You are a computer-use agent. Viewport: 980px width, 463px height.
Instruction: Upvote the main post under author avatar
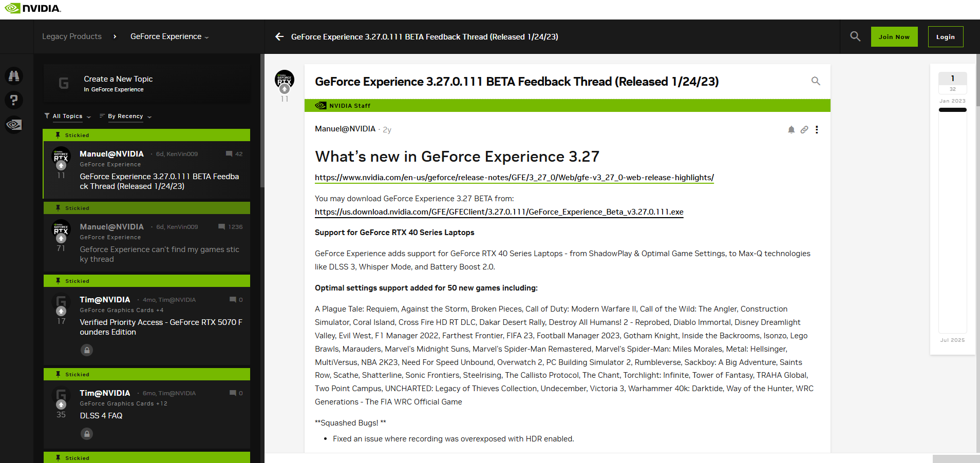[285, 89]
